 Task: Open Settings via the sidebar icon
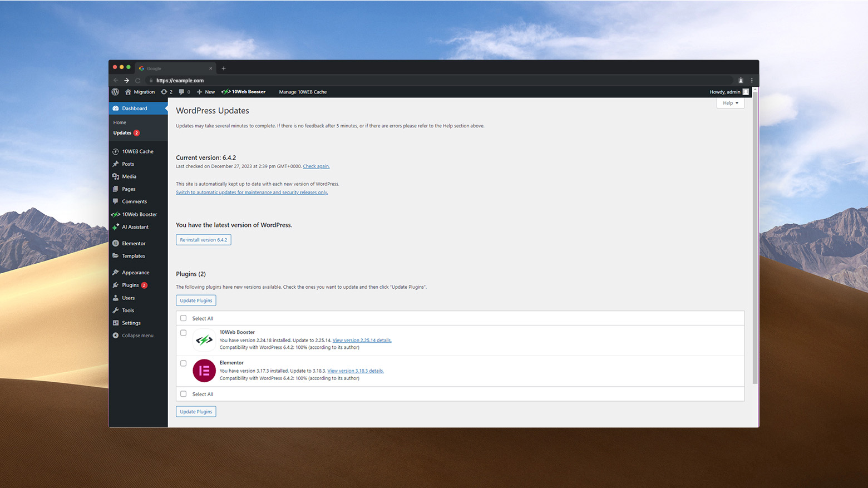click(x=115, y=323)
